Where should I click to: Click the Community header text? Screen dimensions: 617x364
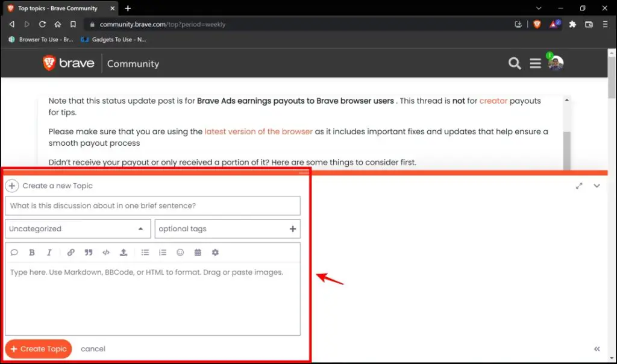point(133,63)
